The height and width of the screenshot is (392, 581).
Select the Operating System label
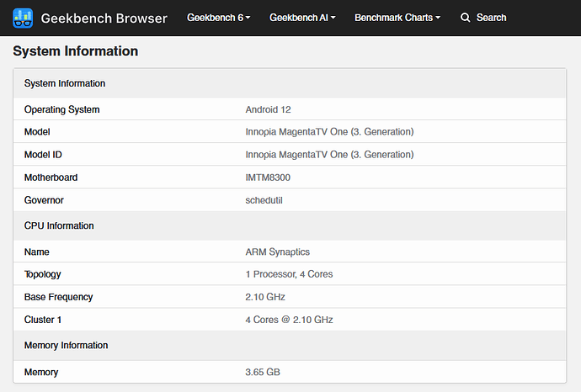point(61,109)
